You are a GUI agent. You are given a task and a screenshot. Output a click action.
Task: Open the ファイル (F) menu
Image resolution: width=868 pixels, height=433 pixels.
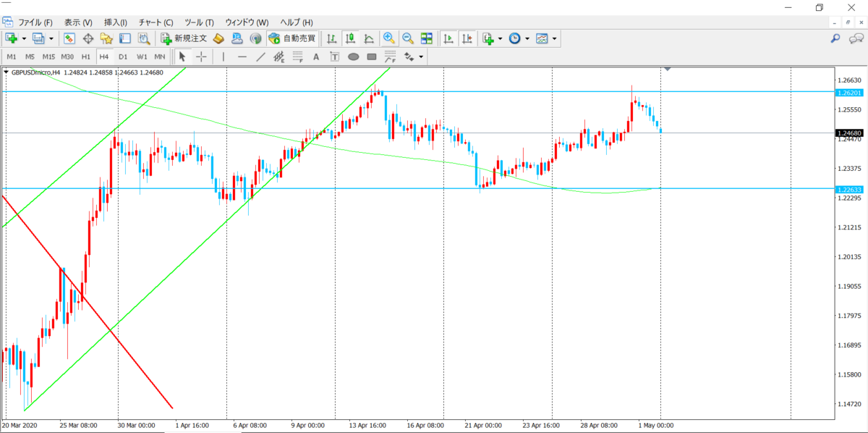[35, 22]
